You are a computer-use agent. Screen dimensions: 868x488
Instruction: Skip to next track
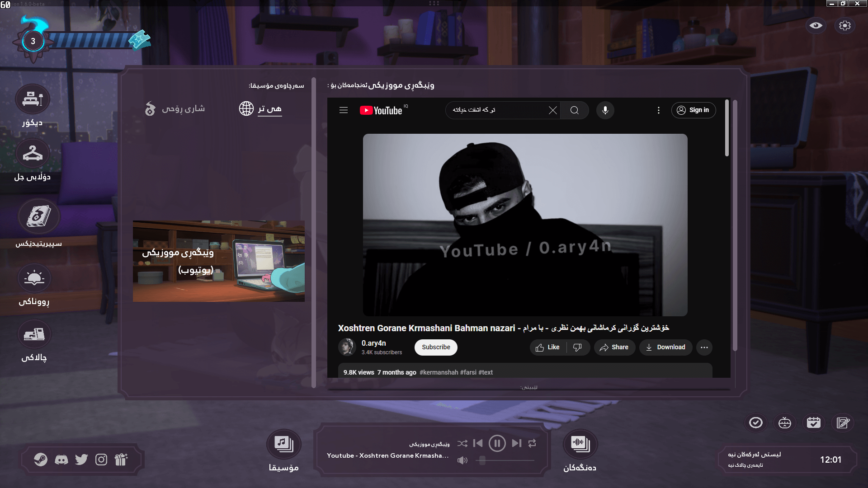(x=517, y=443)
